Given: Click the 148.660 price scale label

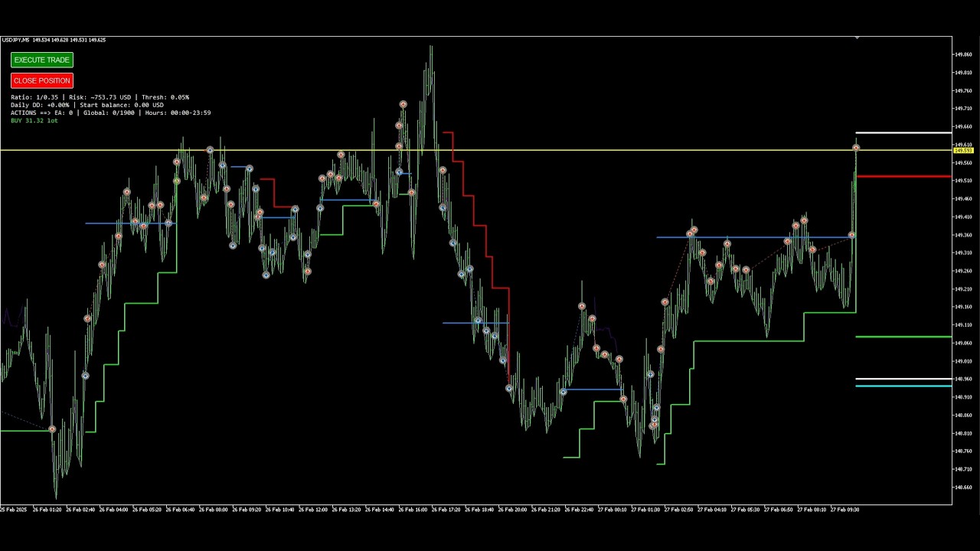Looking at the screenshot, I should [963, 487].
